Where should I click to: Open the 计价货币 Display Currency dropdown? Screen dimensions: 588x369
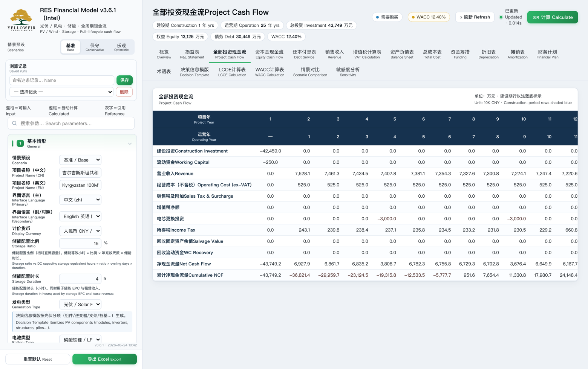point(80,231)
